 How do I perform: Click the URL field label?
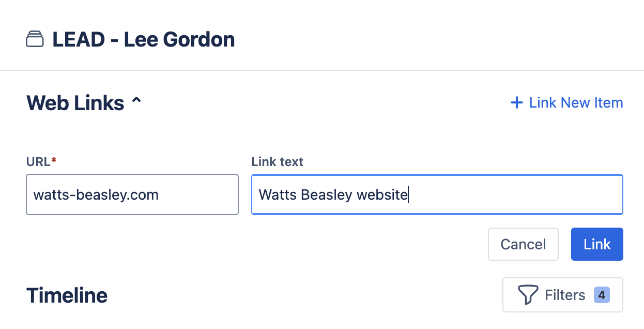coord(38,162)
